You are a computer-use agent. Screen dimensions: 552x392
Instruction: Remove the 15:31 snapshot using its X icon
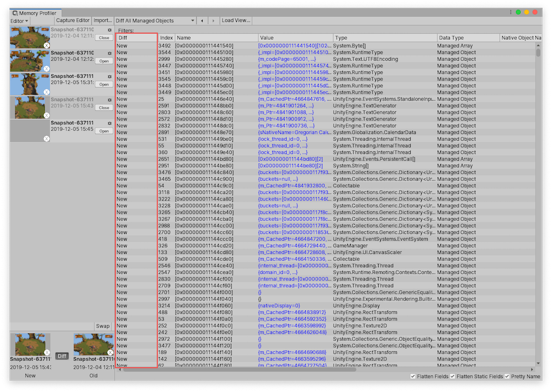pos(46,91)
